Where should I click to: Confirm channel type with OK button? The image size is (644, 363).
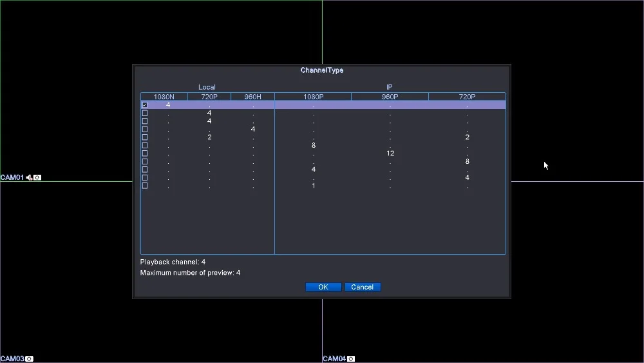[x=323, y=287]
